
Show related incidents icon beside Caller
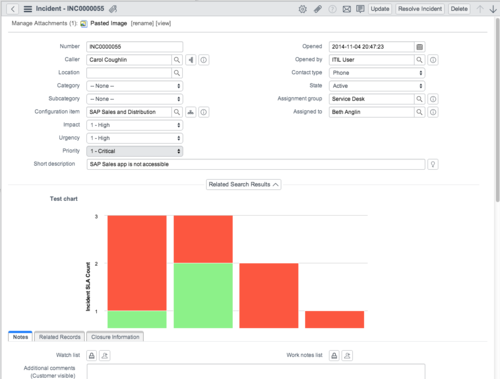191,60
